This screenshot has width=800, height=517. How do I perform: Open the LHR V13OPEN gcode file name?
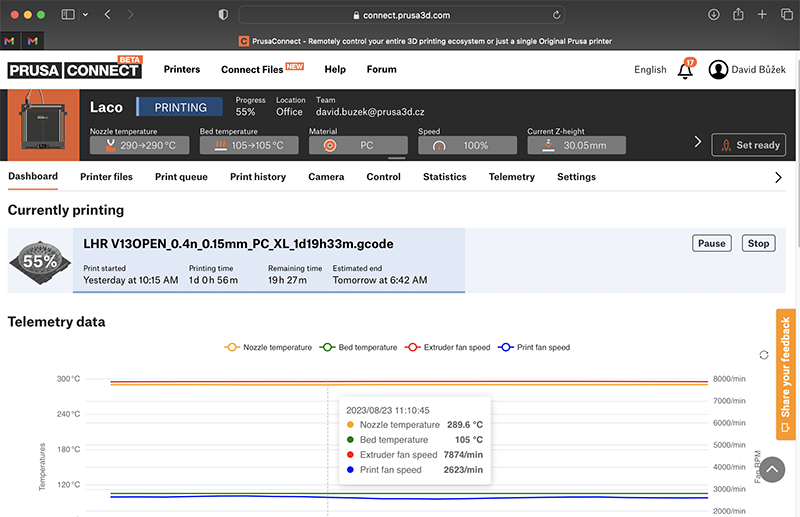[x=238, y=244]
